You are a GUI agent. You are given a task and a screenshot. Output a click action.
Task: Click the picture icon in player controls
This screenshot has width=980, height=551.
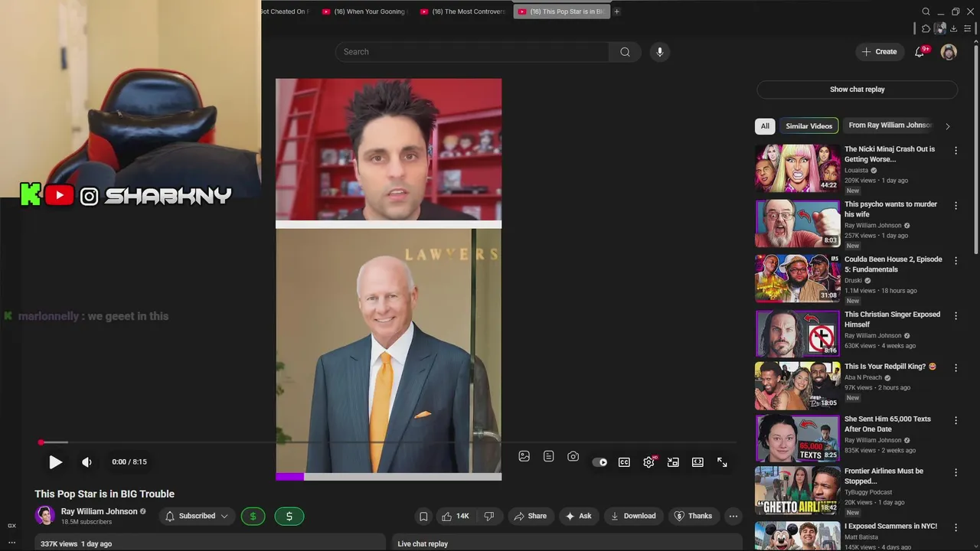(x=524, y=456)
